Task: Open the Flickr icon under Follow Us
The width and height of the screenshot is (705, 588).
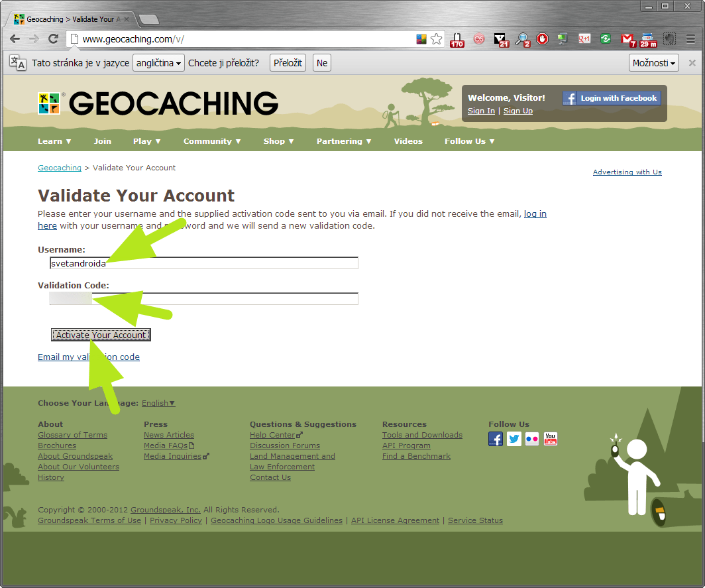Action: 532,439
